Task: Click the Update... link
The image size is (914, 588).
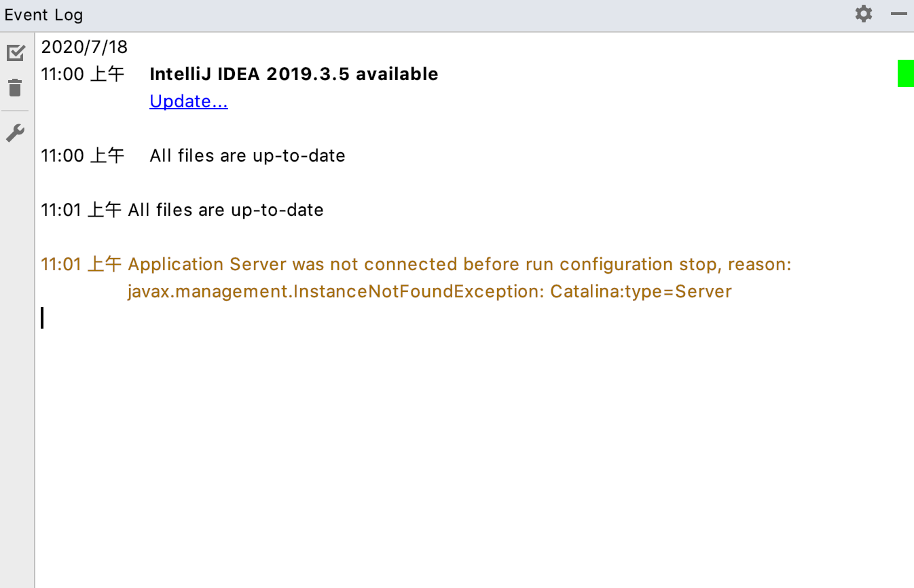Action: tap(189, 101)
